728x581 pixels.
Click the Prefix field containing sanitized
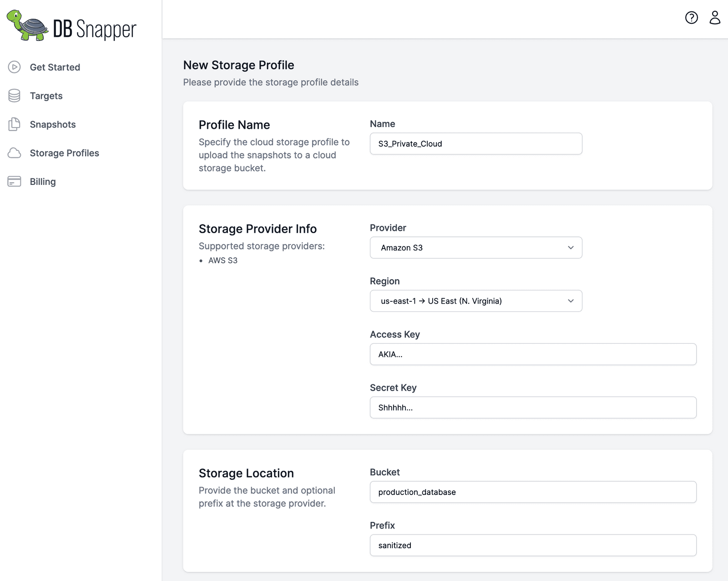[x=533, y=545]
